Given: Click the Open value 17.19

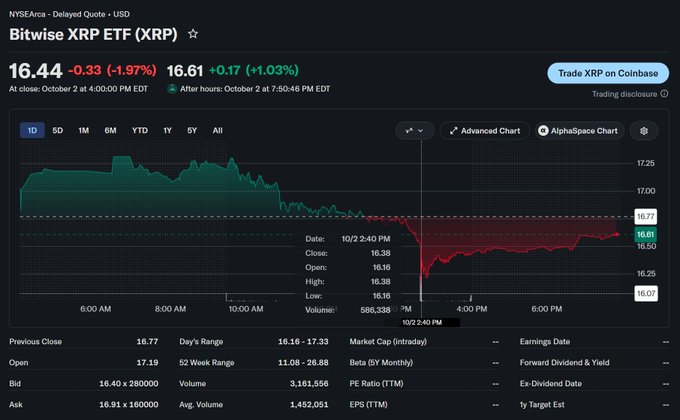Looking at the screenshot, I should [x=147, y=362].
